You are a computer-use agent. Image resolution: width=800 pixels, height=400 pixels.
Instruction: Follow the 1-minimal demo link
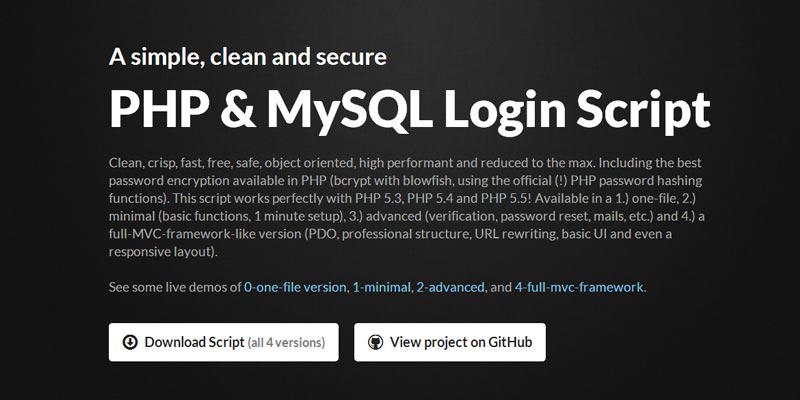(381, 288)
